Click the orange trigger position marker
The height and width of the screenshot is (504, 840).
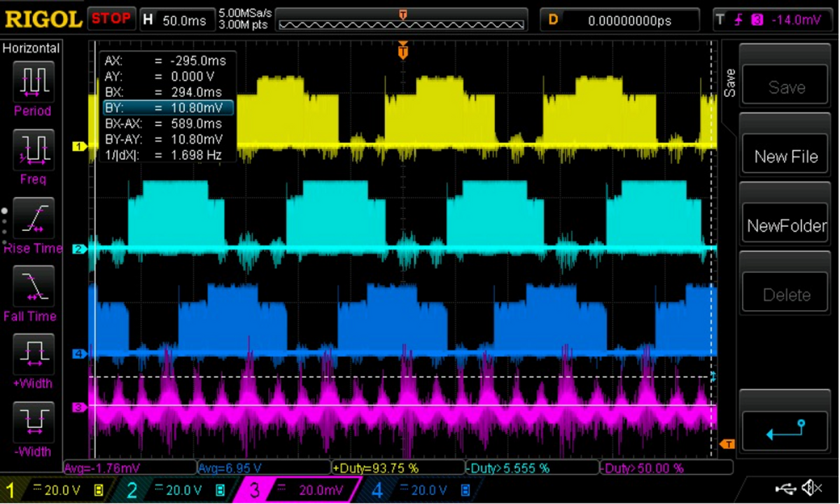pos(402,50)
